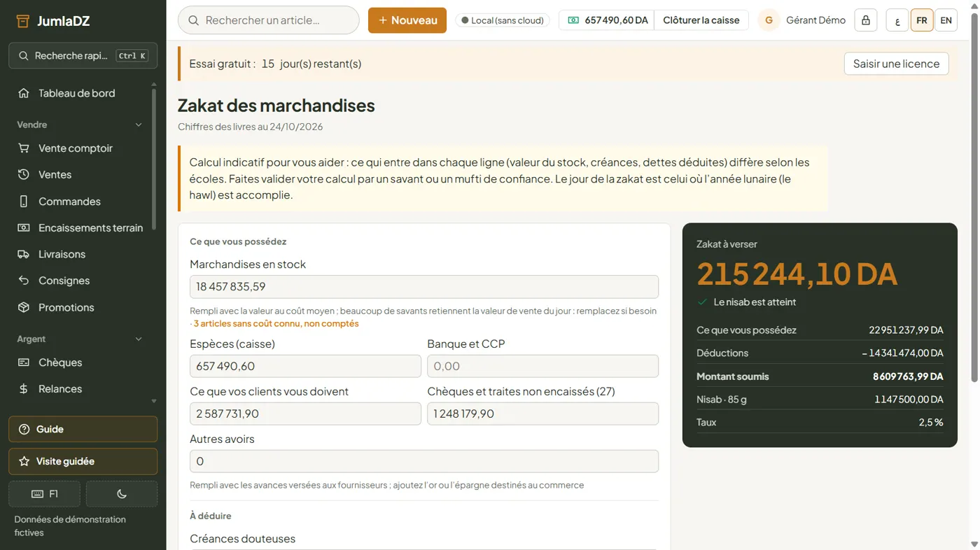Click the Consignes return-arrow icon
980x550 pixels.
pyautogui.click(x=24, y=281)
